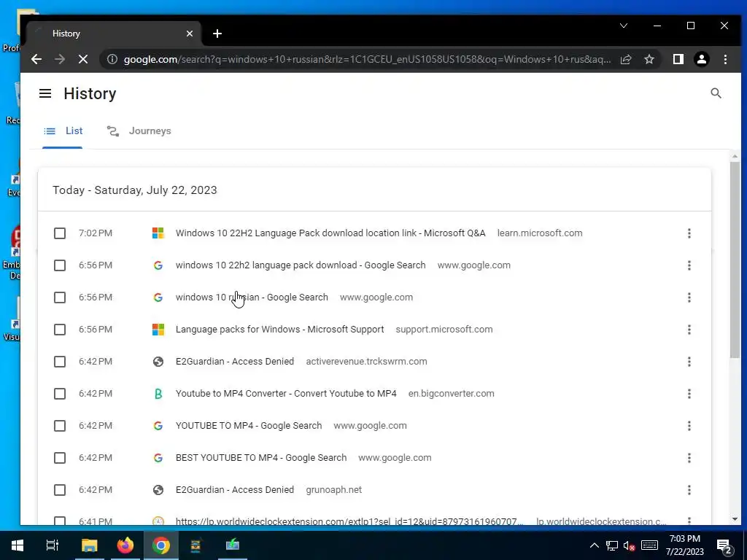Open Language packs for Windows support link
Image resolution: width=747 pixels, height=560 pixels.
tap(279, 330)
